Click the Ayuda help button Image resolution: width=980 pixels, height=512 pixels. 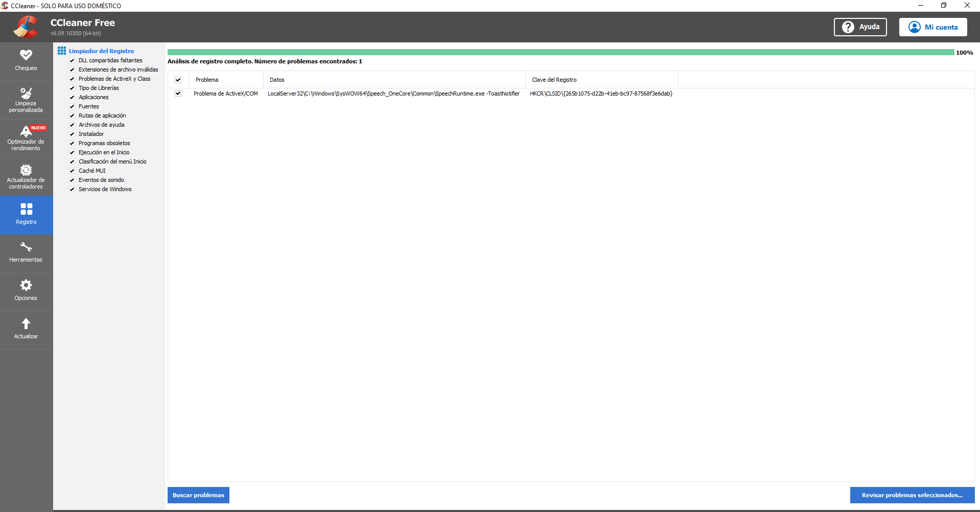(860, 27)
